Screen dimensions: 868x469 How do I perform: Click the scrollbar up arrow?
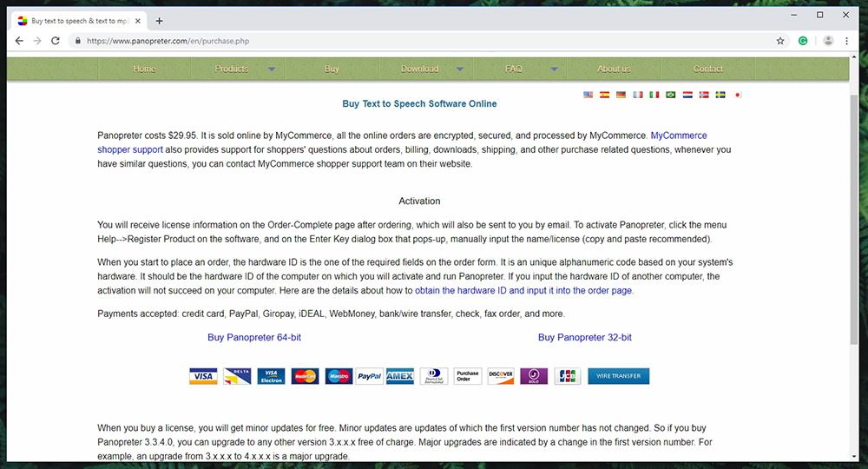pos(853,57)
